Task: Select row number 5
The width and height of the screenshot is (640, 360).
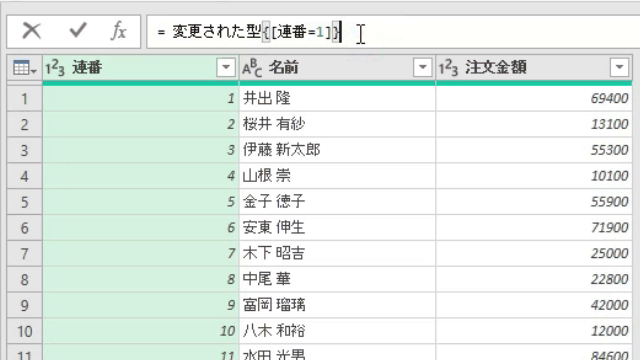Action: [24, 202]
